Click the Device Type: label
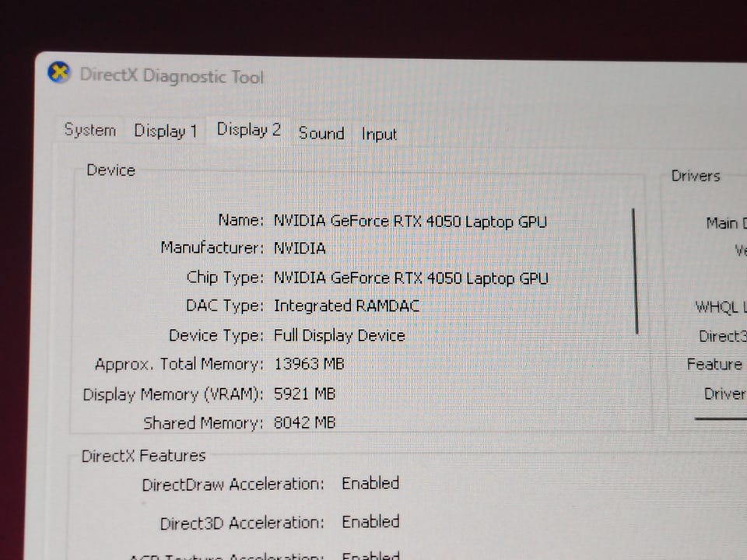The height and width of the screenshot is (560, 747). coord(216,335)
